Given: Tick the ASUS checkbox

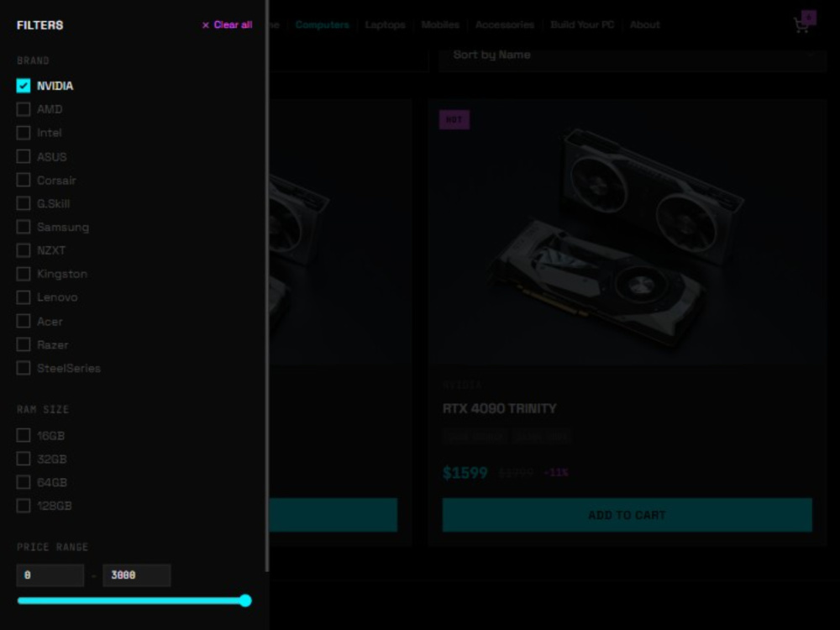Looking at the screenshot, I should (x=23, y=156).
